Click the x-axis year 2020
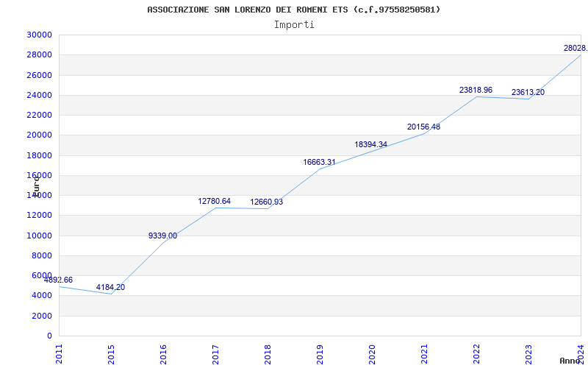588x368 pixels. 372,354
